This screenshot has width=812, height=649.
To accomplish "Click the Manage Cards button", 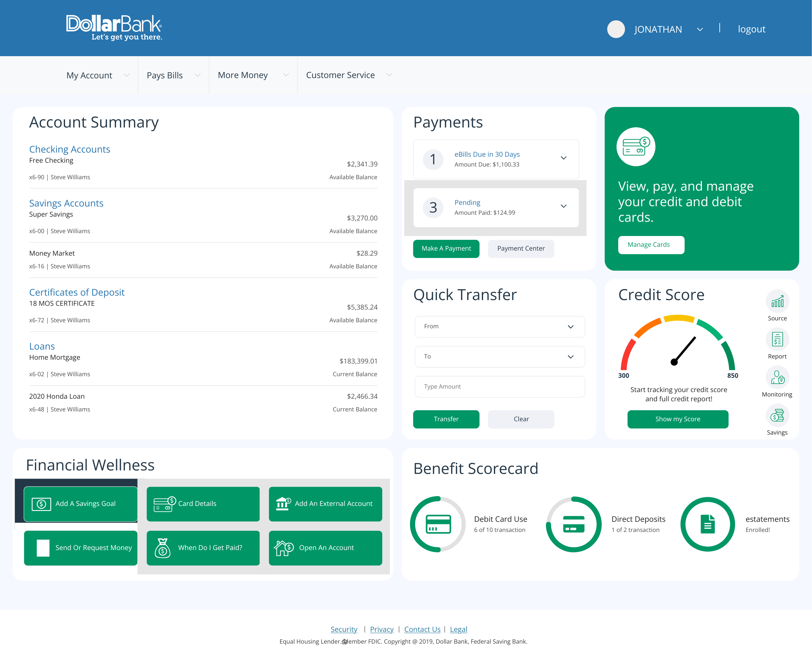I will [x=651, y=245].
